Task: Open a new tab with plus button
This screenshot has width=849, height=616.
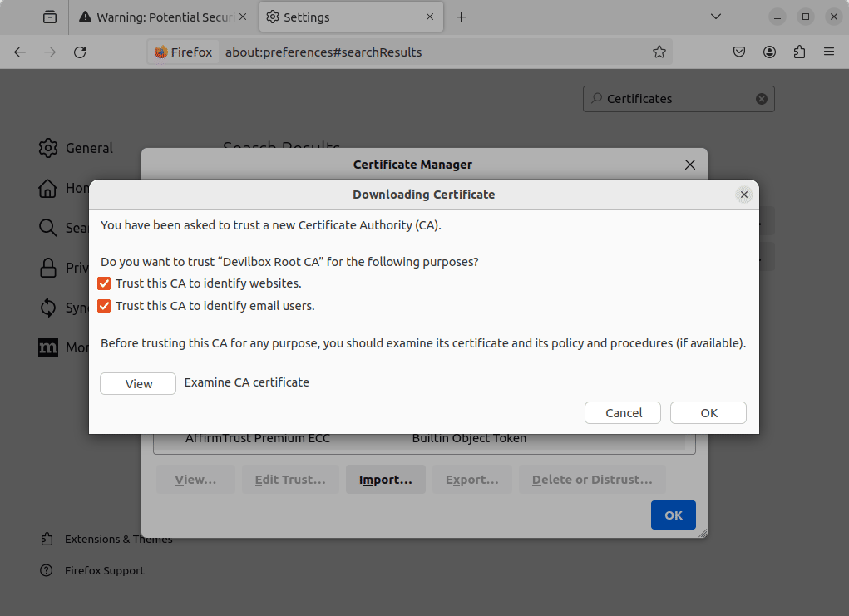Action: pos(462,17)
